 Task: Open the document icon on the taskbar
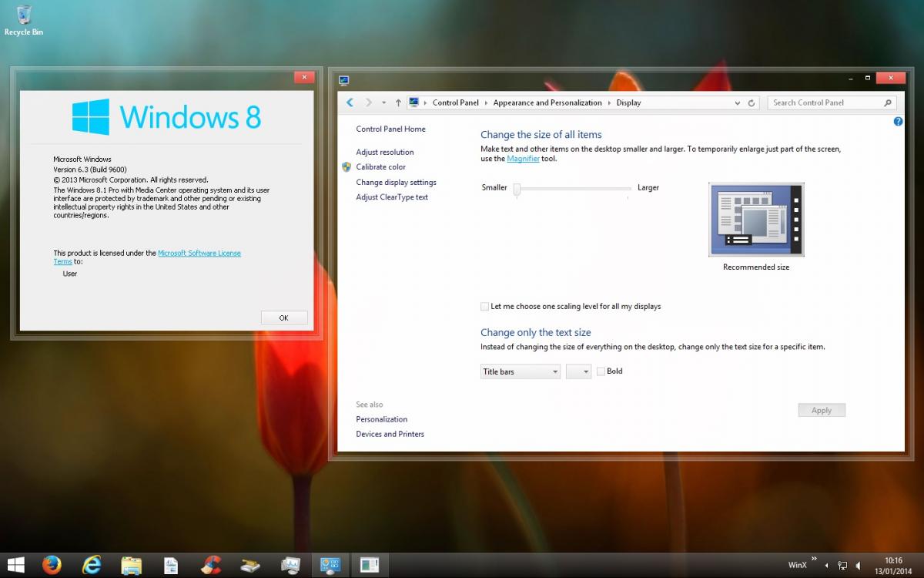[171, 565]
